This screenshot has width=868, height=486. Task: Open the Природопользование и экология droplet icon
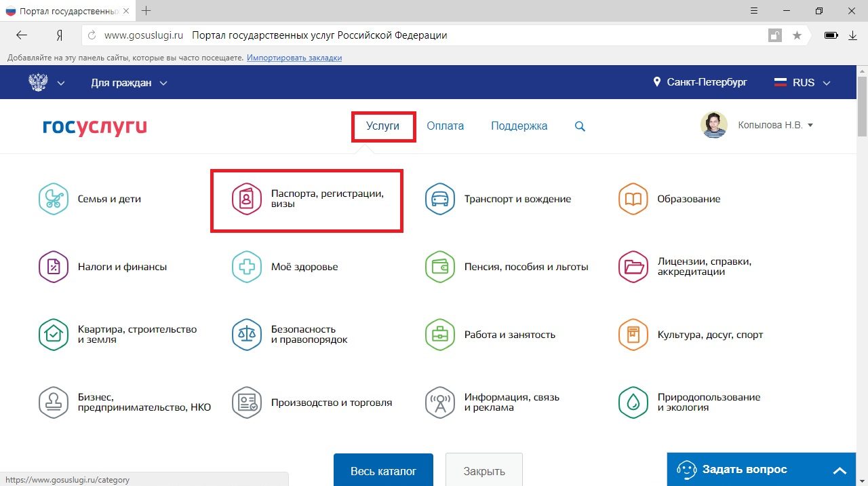point(633,403)
